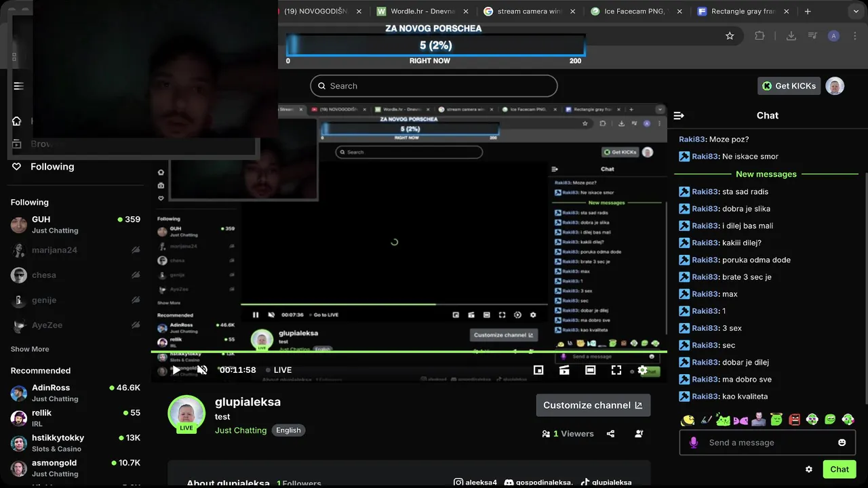Open asmongold recommended channel
Image resolution: width=868 pixels, height=488 pixels.
coord(75,468)
